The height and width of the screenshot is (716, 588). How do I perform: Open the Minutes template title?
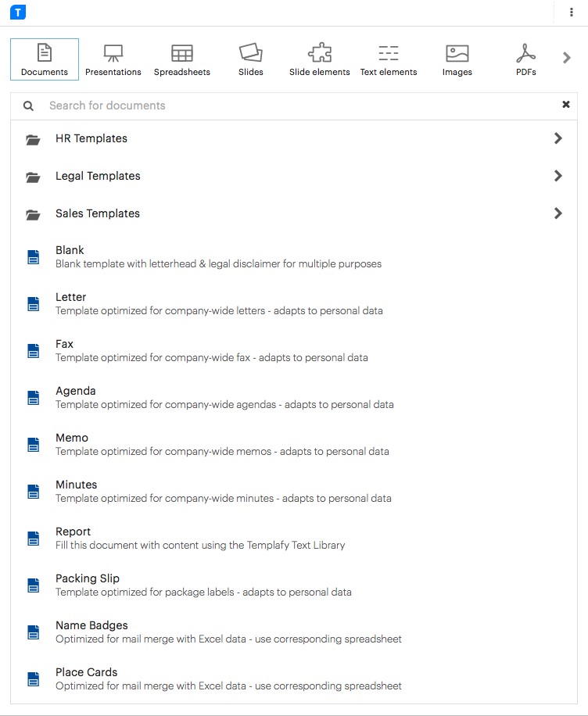click(x=77, y=485)
